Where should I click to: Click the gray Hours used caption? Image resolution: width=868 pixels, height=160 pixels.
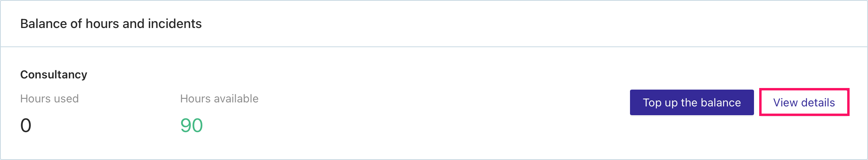(49, 98)
